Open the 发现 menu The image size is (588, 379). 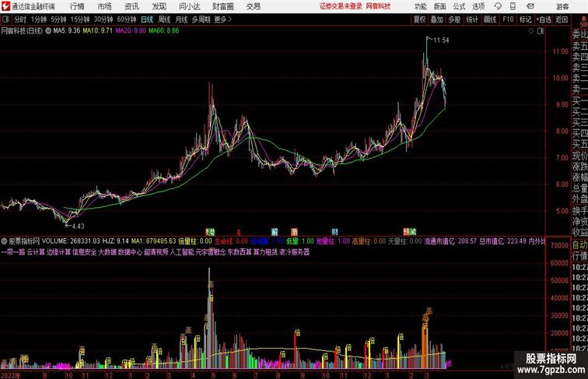coord(159,6)
